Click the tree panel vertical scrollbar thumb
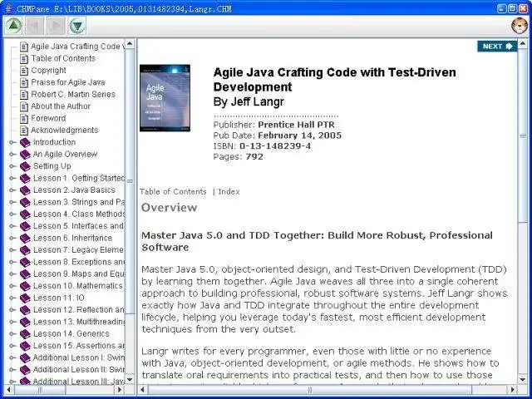 (130, 181)
